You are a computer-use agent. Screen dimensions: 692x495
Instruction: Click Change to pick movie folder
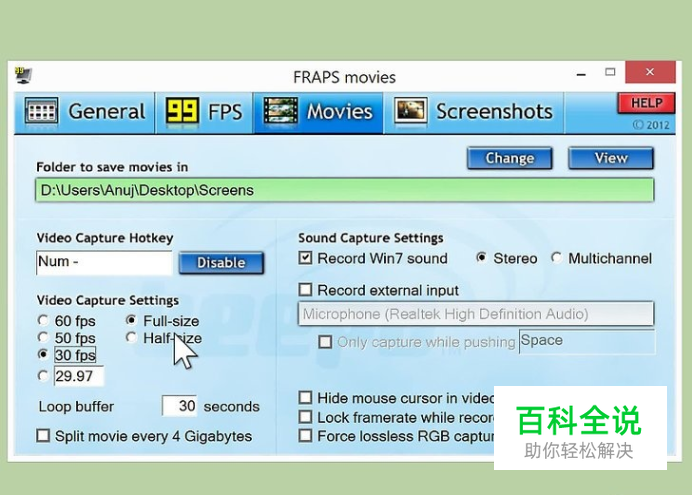point(510,158)
